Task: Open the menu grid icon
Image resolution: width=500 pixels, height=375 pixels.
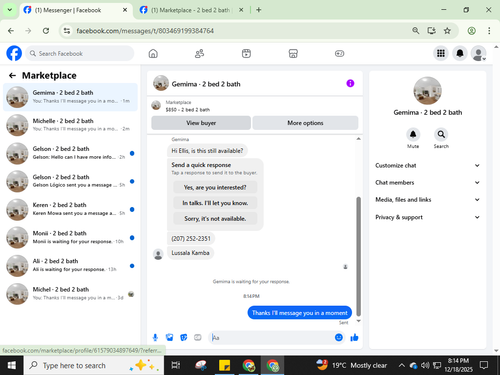Action: (x=441, y=53)
